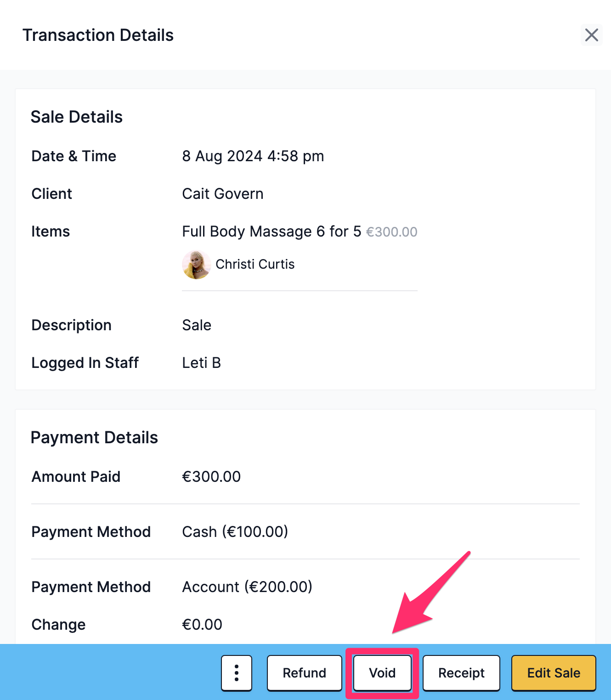Click the Amount Paid €300.00 value
Image resolution: width=611 pixels, height=700 pixels.
(211, 477)
